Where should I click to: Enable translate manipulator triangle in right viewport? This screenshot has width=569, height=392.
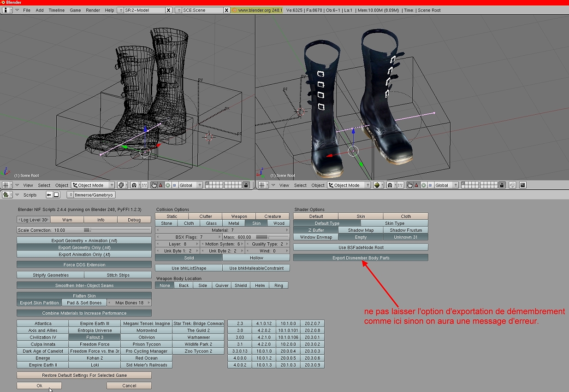click(416, 185)
